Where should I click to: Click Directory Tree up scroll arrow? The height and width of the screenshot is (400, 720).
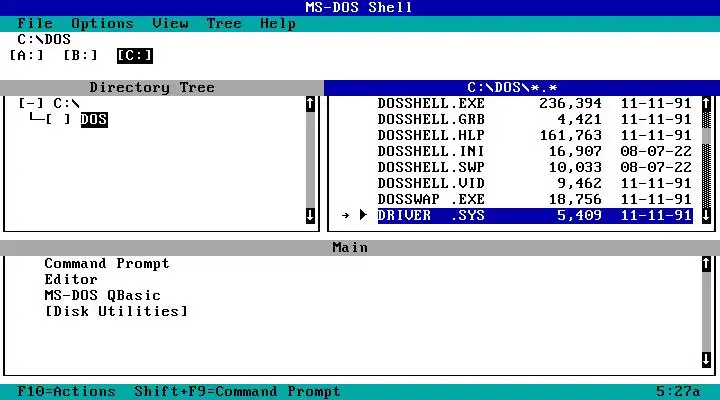(310, 104)
